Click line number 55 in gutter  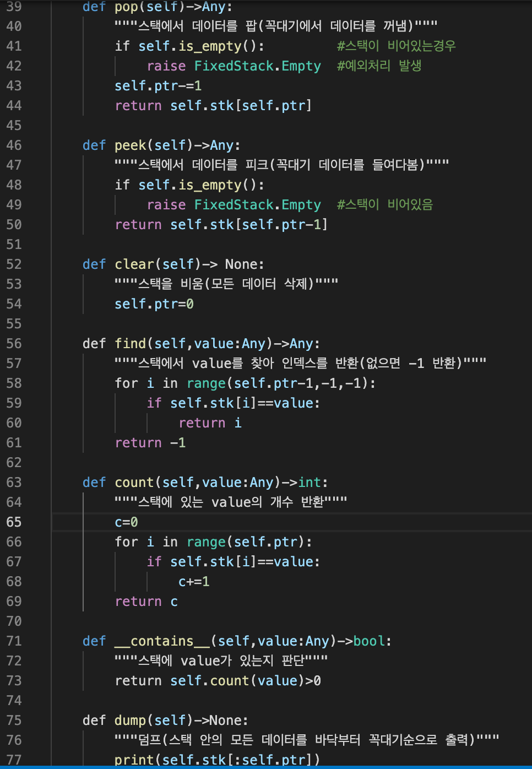point(14,324)
